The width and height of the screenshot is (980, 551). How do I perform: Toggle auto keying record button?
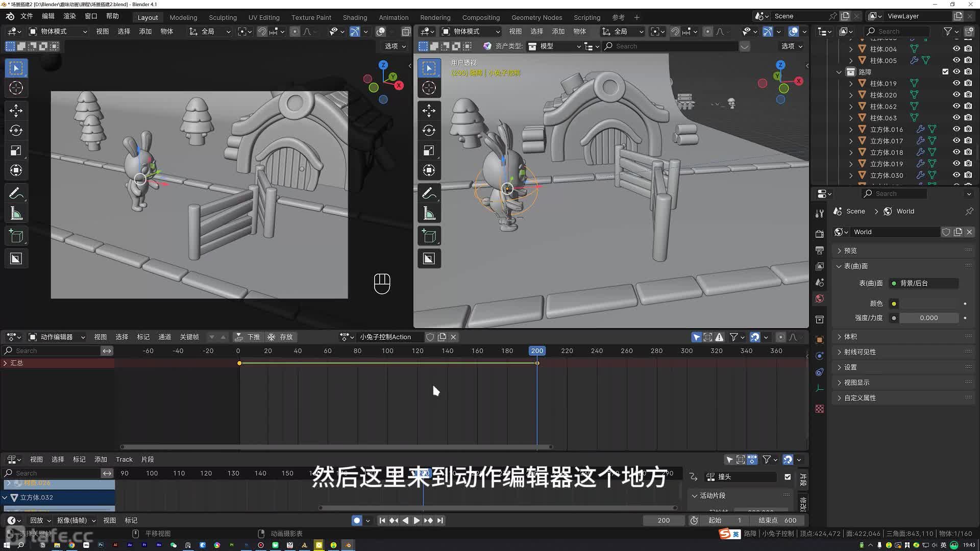click(x=357, y=520)
